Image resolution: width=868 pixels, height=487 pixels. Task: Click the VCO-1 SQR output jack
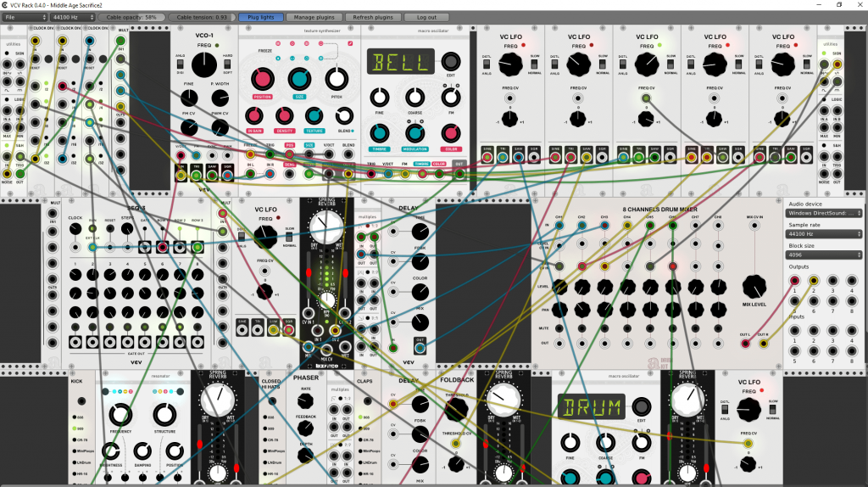coord(227,175)
